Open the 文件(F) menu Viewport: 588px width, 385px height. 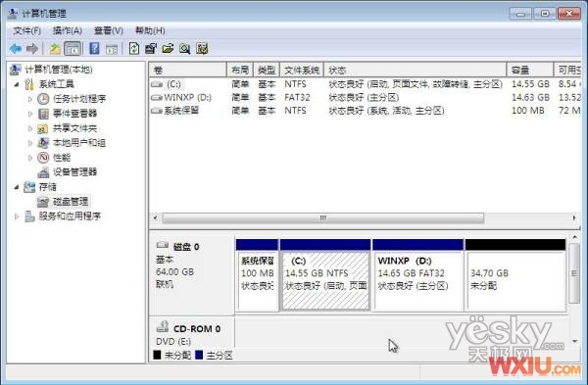[x=26, y=30]
